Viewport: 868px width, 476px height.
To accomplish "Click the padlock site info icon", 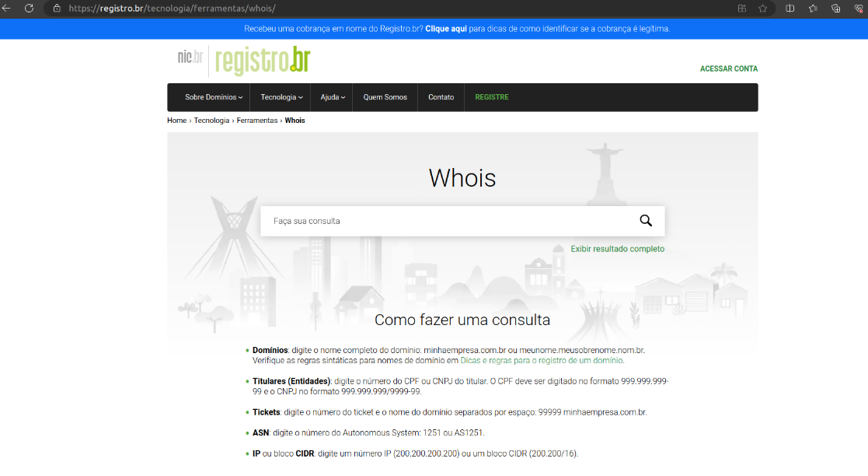I will (x=57, y=9).
